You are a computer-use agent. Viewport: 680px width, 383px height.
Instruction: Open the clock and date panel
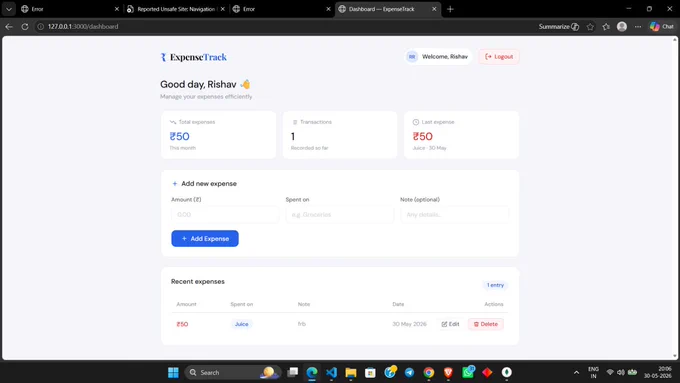[x=657, y=373]
